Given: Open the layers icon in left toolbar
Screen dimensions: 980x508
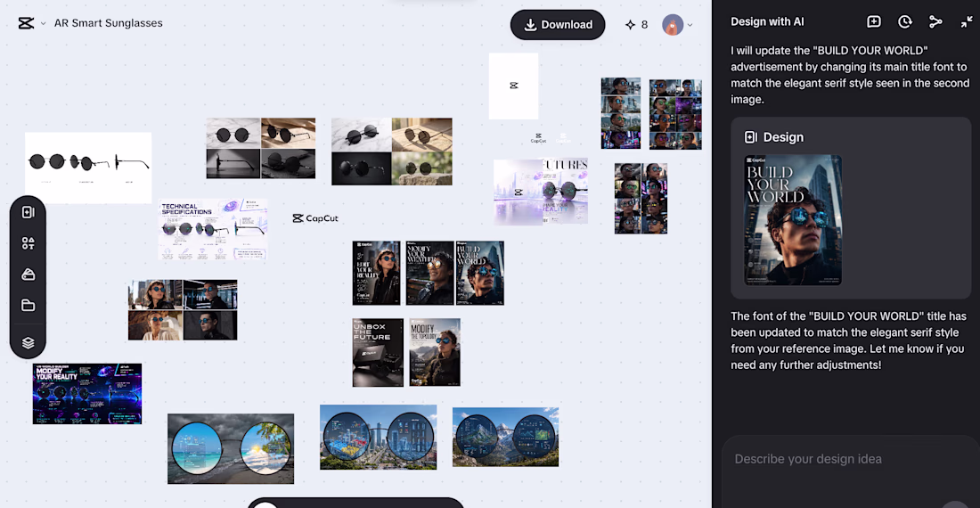Looking at the screenshot, I should pyautogui.click(x=29, y=342).
